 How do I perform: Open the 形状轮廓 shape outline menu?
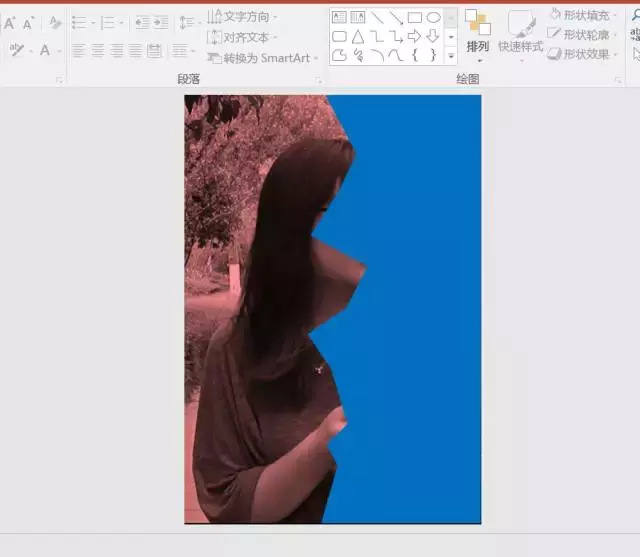(583, 35)
